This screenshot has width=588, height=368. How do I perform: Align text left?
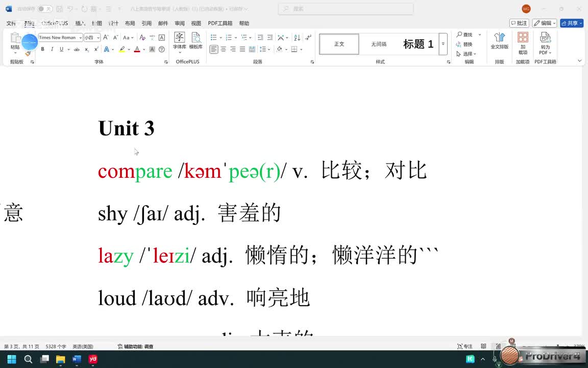pyautogui.click(x=214, y=49)
